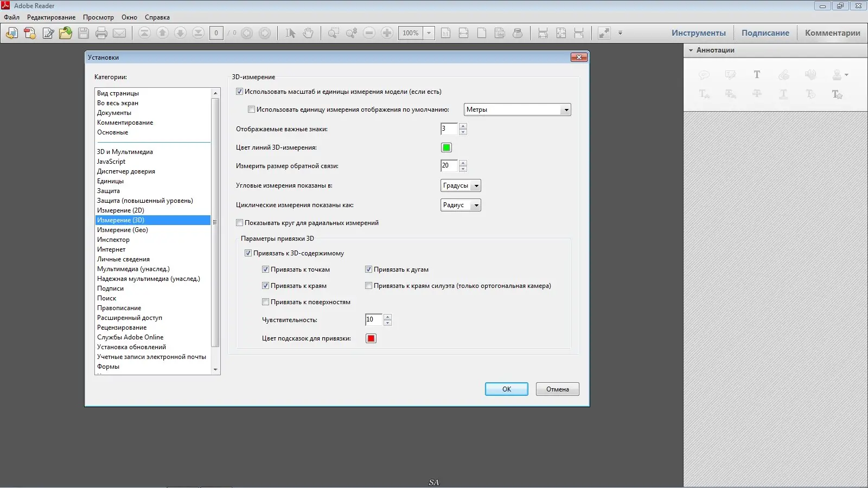Screen dimensions: 868x488
Task: Click the Email document icon
Action: (x=120, y=33)
